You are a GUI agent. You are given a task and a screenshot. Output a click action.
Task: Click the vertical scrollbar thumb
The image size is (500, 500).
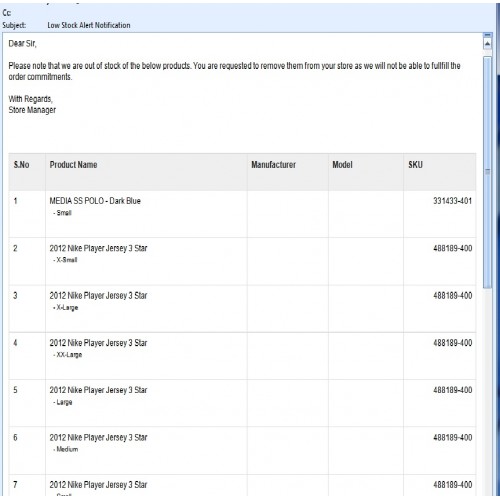tap(487, 172)
